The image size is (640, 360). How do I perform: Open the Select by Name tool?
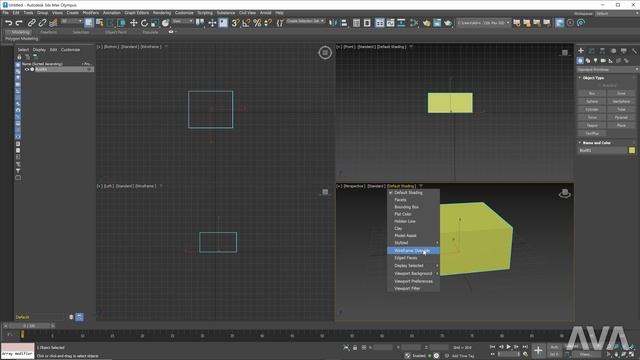(99, 23)
